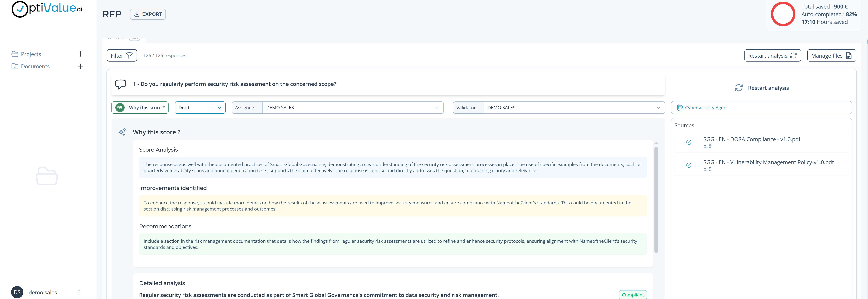Viewport: 868px width, 299px height.
Task: Select the Cybersecurity Agent chip icon
Action: 679,108
